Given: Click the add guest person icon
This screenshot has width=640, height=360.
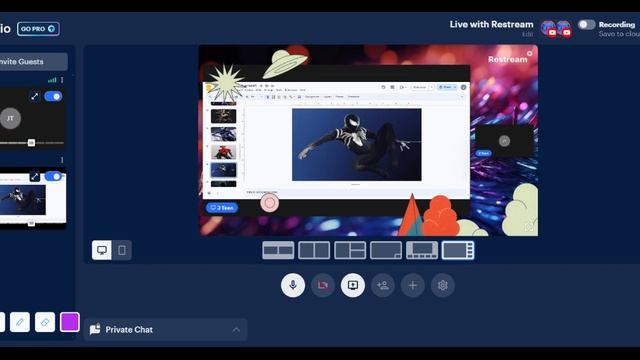Looking at the screenshot, I should (x=383, y=285).
